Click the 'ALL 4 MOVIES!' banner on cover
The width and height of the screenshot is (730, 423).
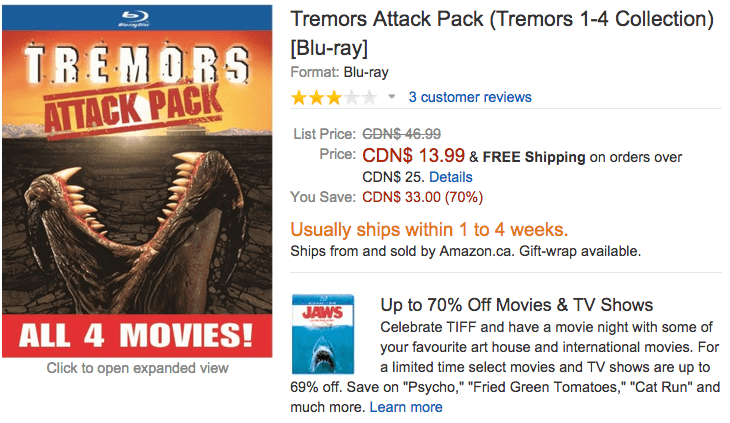click(137, 336)
